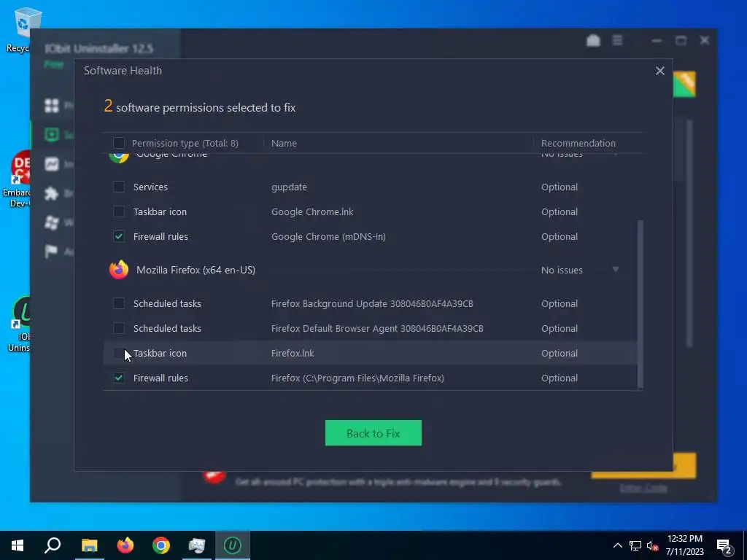The width and height of the screenshot is (747, 560).
Task: Open Software Health sidebar icon behind dialog
Action: tap(52, 135)
